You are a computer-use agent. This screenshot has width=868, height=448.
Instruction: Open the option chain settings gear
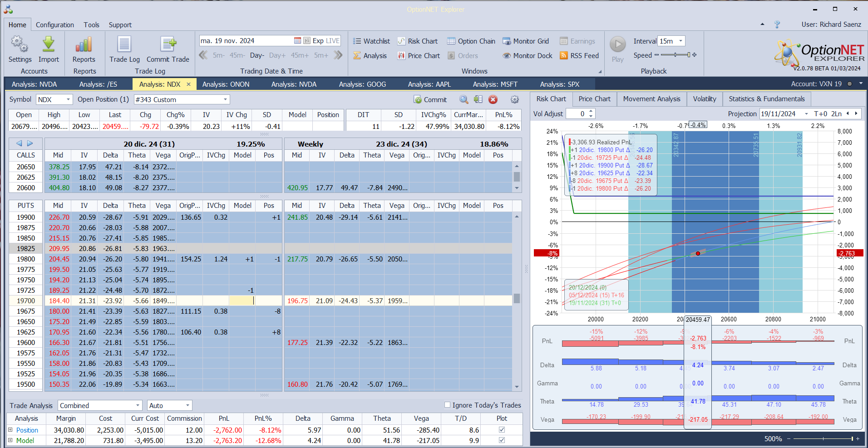point(514,99)
